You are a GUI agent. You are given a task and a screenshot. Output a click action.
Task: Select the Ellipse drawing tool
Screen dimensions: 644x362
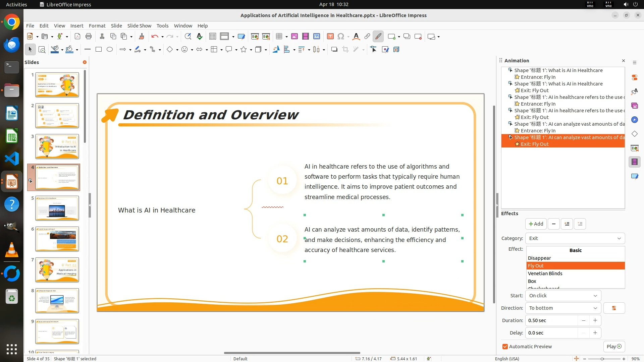[110, 50]
